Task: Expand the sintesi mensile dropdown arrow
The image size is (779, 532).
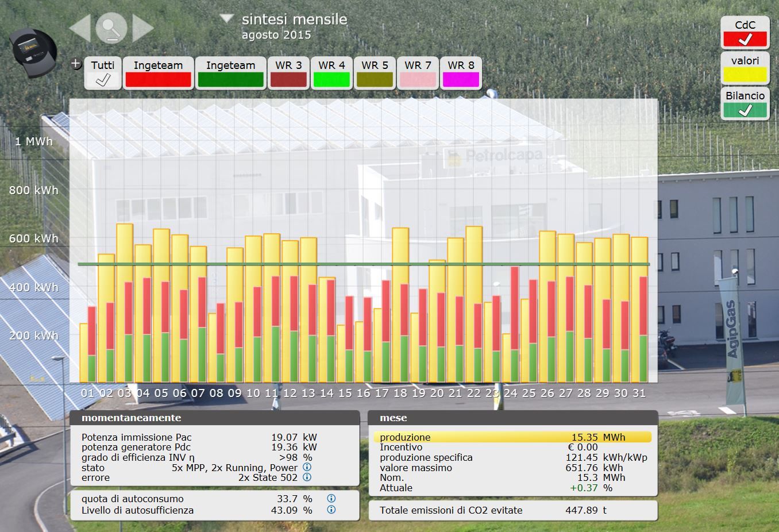Action: point(227,18)
